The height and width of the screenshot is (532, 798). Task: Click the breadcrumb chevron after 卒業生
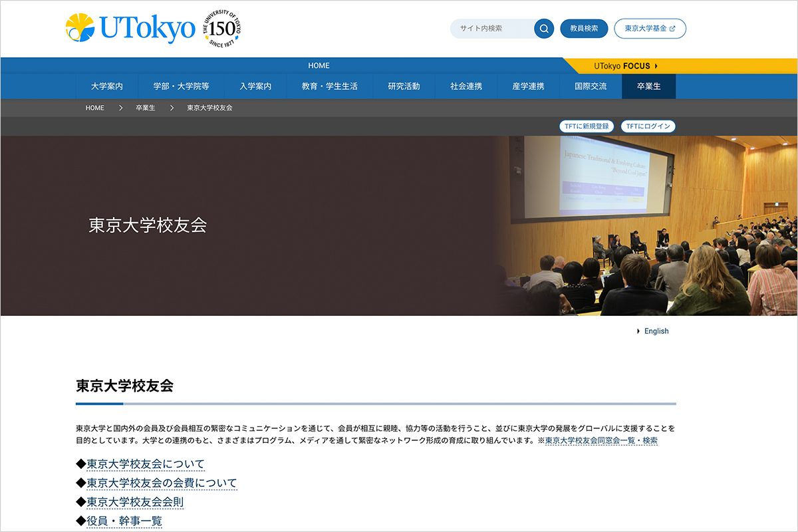[171, 108]
